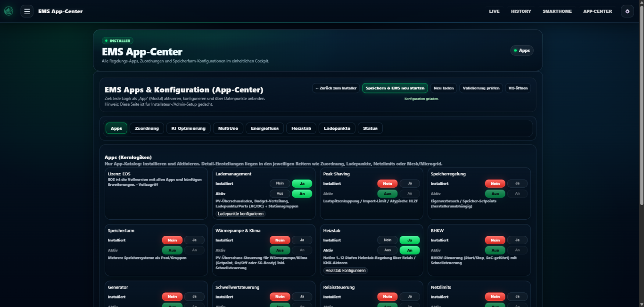Image resolution: width=644 pixels, height=307 pixels.
Task: Click the EMS logo icon
Action: 8,11
